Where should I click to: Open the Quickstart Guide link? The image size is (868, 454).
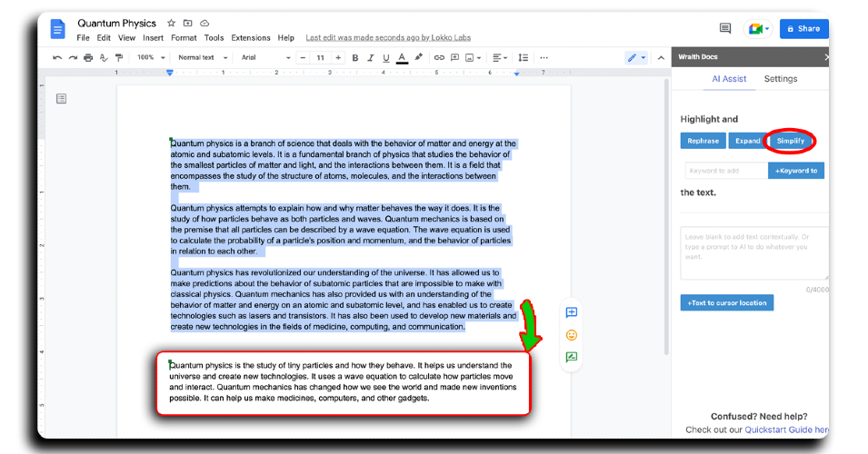point(786,429)
